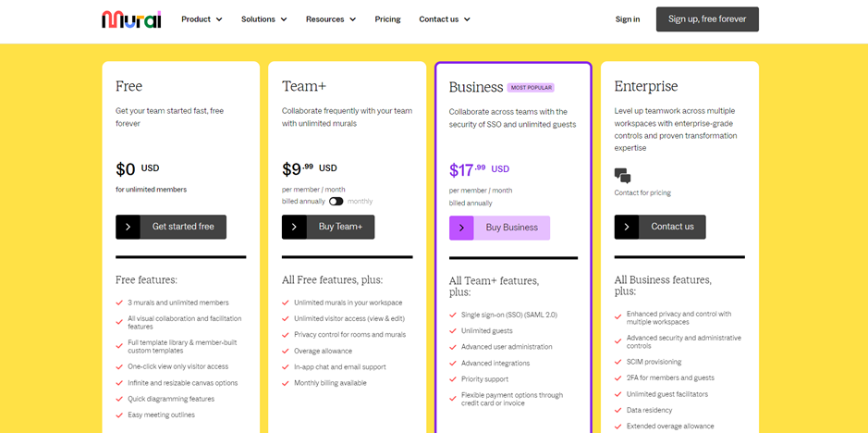Screen dimensions: 868x433
Task: Click the Buy Team+ button
Action: coord(328,227)
